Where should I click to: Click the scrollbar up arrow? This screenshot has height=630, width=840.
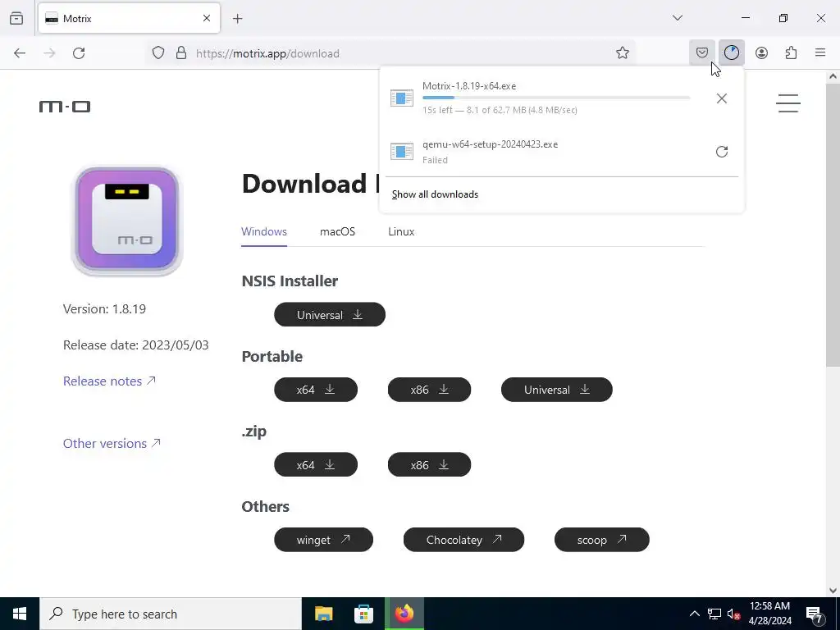(x=833, y=76)
